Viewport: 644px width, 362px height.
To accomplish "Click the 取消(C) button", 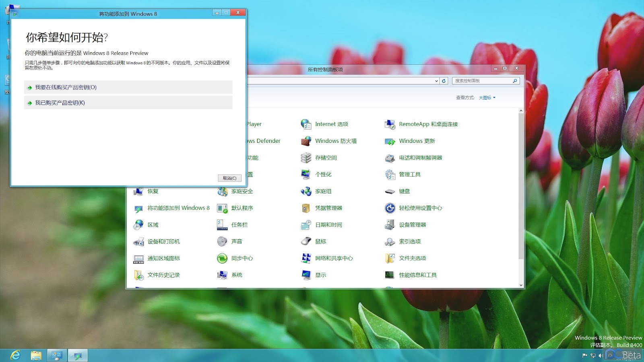I will [x=230, y=178].
